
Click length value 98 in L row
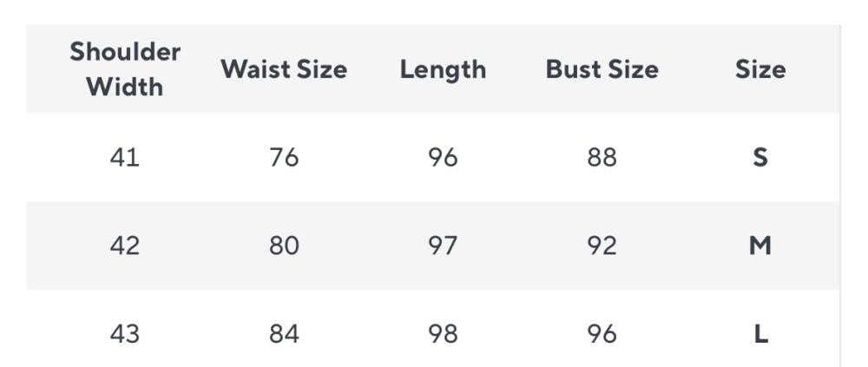click(x=443, y=334)
